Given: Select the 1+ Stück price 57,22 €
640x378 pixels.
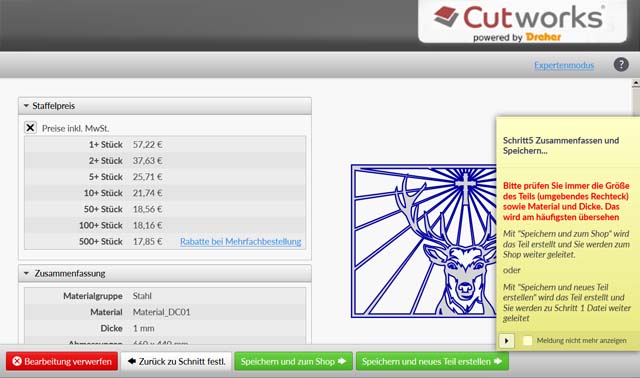Looking at the screenshot, I should tap(147, 145).
